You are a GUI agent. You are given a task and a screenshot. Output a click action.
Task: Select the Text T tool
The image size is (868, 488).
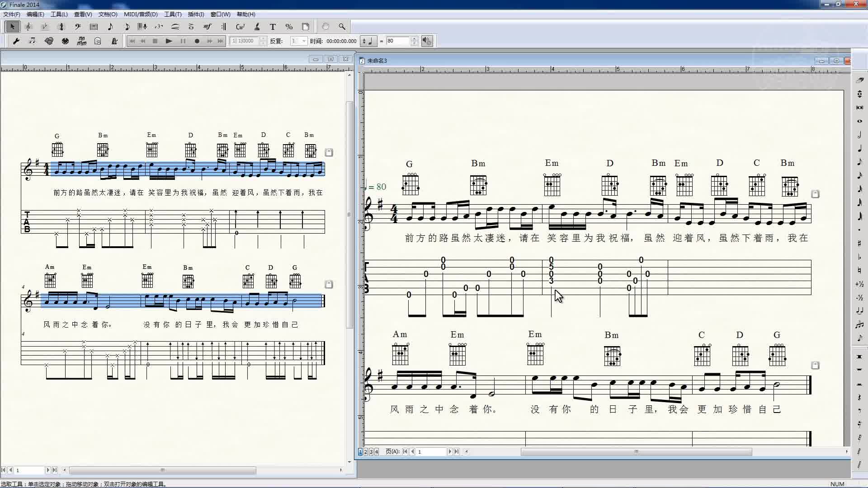(x=273, y=27)
